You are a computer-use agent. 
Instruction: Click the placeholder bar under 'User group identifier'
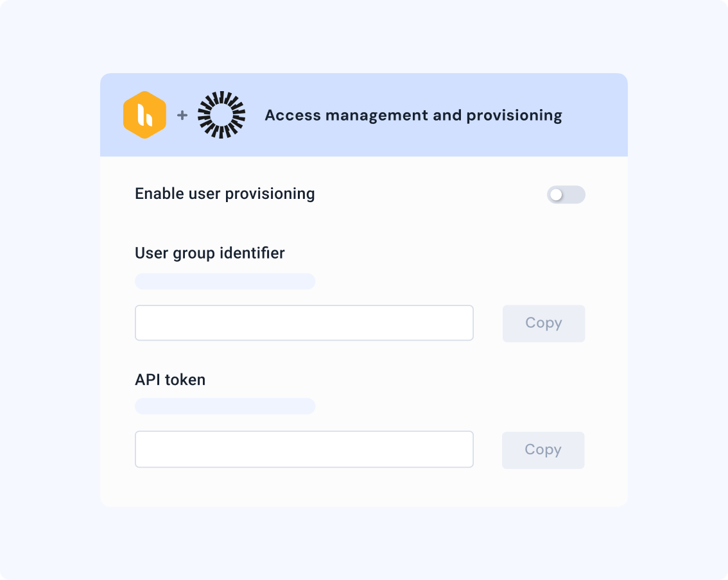[x=224, y=281]
